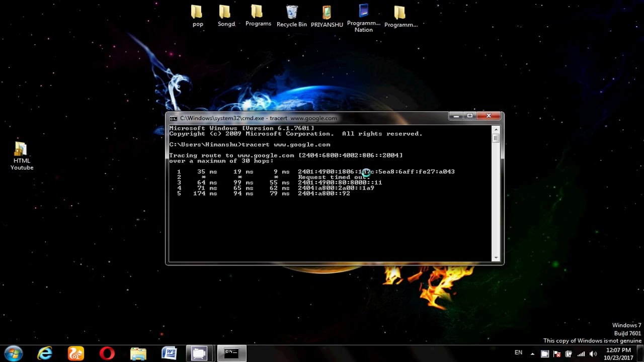Click the '174 ms' value in hop 5

205,194
